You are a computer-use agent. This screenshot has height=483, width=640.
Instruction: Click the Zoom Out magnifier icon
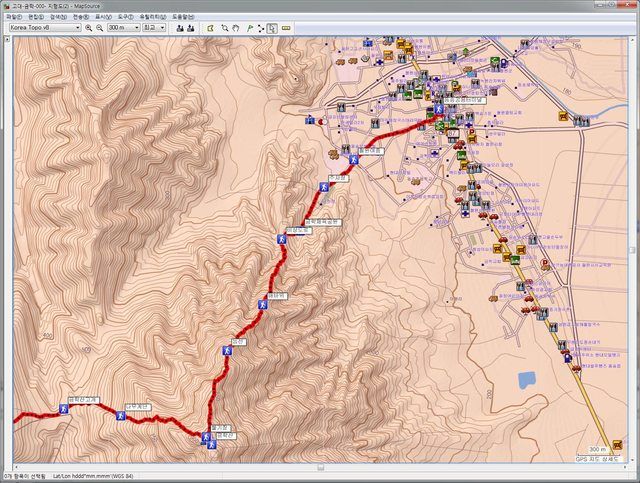click(100, 28)
